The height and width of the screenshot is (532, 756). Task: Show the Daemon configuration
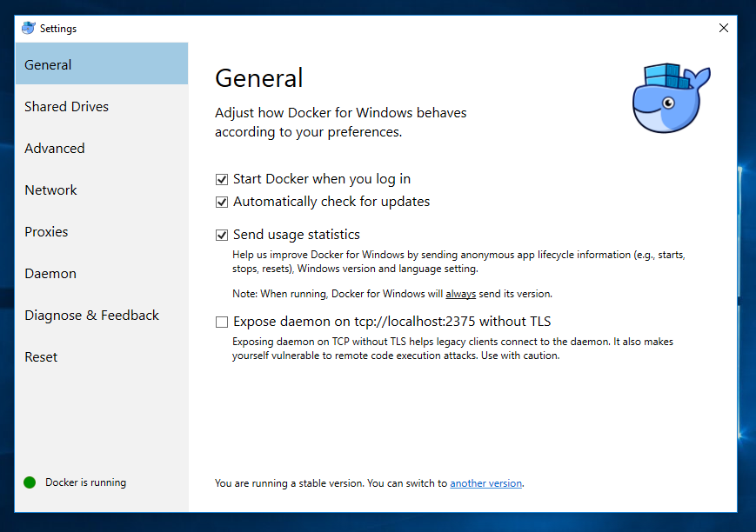tap(102, 273)
